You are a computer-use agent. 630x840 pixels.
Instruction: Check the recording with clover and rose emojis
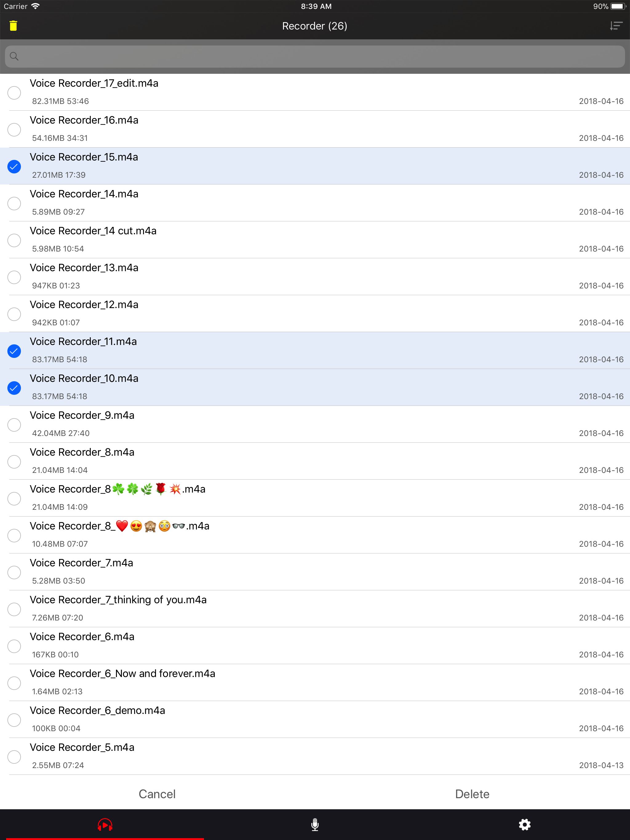click(x=14, y=498)
